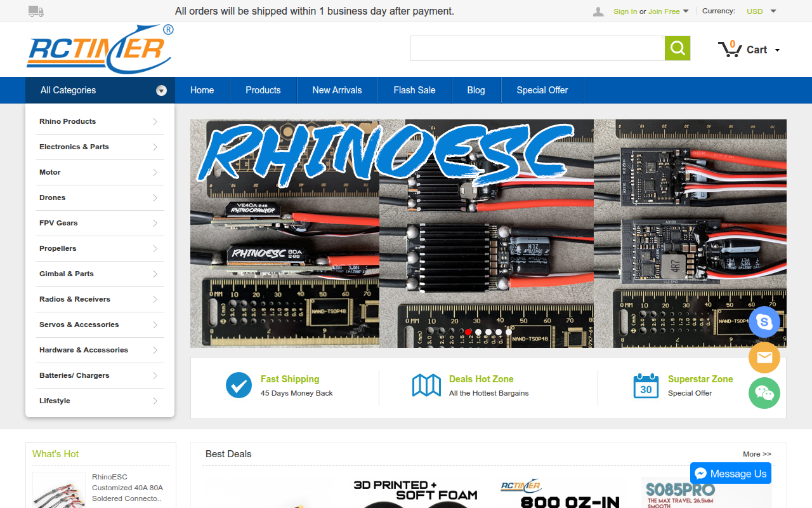Open the USD currency dropdown
This screenshot has height=508, width=812.
click(761, 11)
